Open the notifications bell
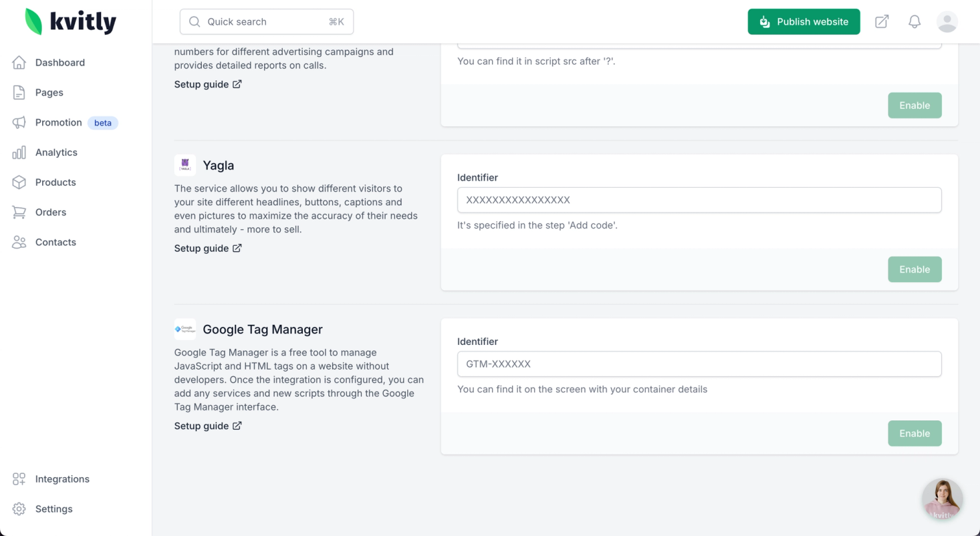This screenshot has height=536, width=980. point(914,21)
